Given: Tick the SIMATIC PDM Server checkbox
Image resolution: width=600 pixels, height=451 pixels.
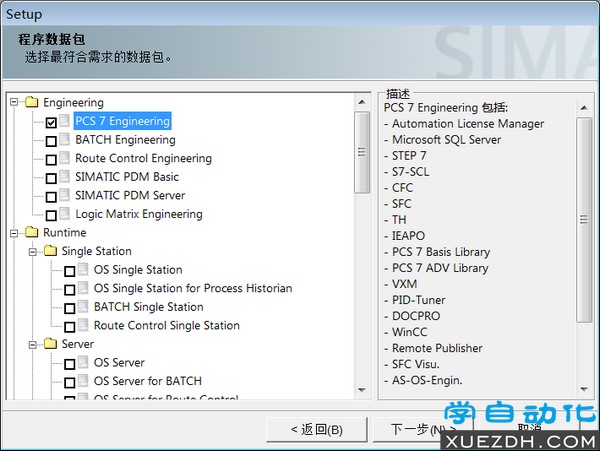Looking at the screenshot, I should [x=51, y=197].
